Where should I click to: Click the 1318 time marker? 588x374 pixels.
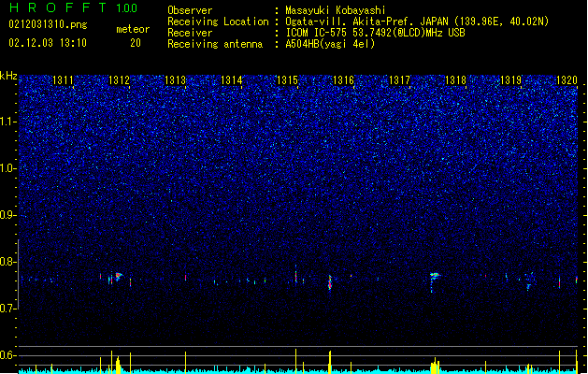coord(455,80)
